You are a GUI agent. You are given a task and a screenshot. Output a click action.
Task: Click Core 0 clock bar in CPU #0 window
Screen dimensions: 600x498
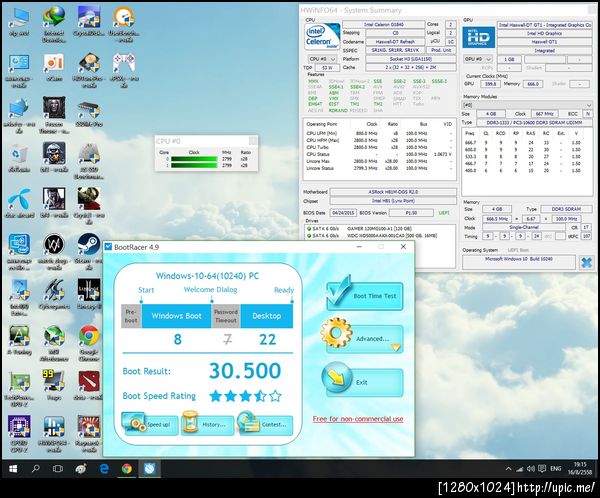click(194, 159)
